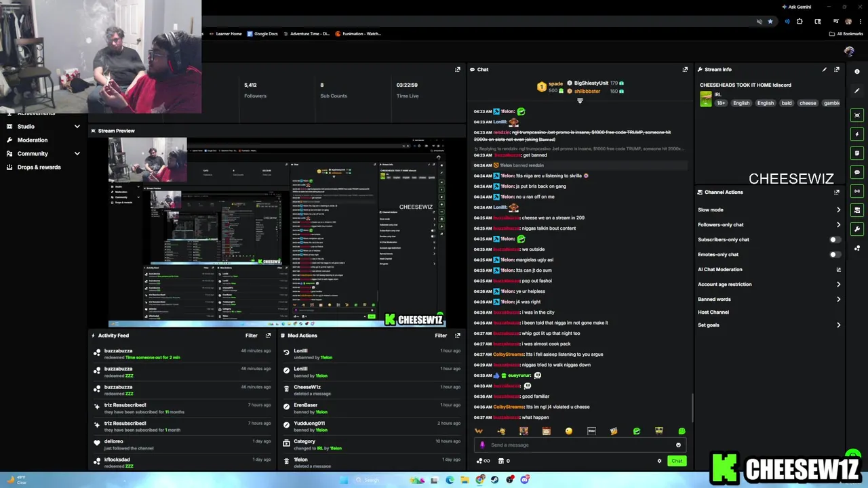
Task: Toggle the wrench widget in right sidebar
Action: point(857,229)
